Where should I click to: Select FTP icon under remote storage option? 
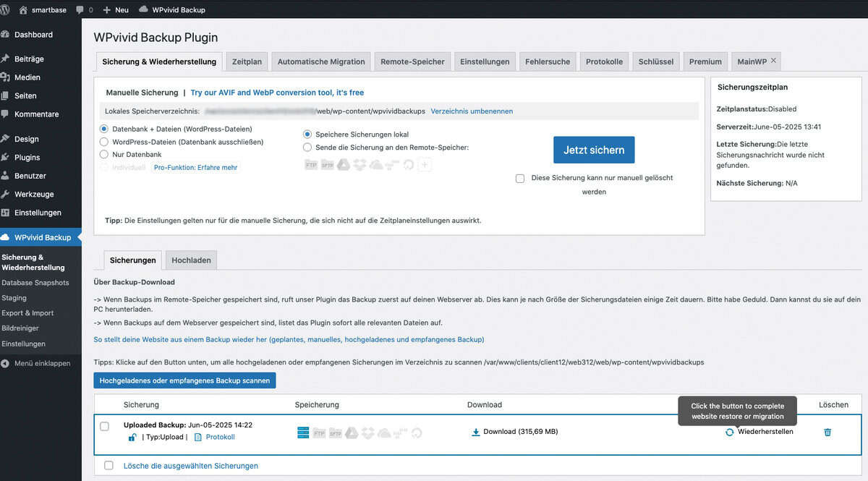(x=311, y=165)
